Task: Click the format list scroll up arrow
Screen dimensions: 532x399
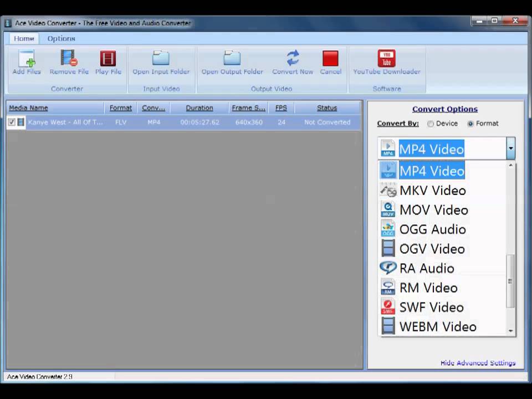Action: tap(510, 165)
